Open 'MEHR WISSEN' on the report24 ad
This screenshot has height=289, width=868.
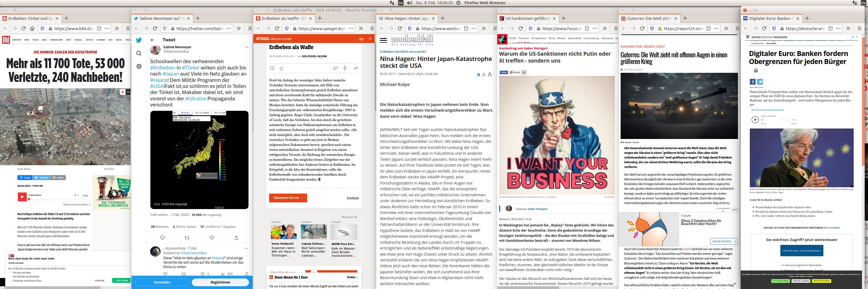[724, 241]
